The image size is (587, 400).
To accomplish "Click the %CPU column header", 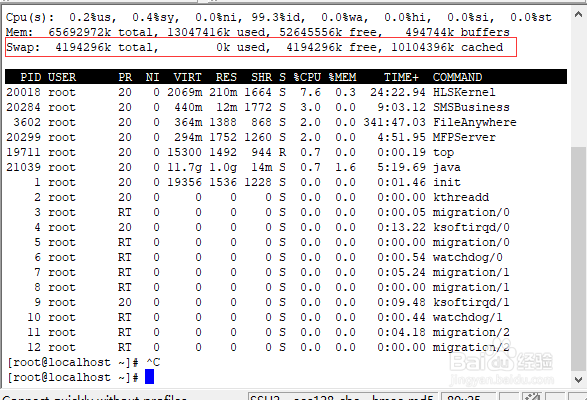I will point(307,77).
